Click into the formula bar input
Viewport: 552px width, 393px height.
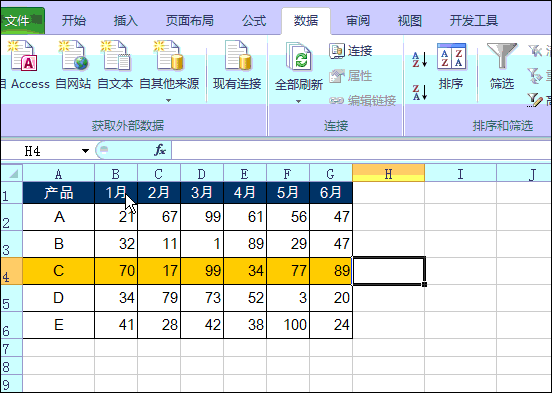tap(361, 151)
